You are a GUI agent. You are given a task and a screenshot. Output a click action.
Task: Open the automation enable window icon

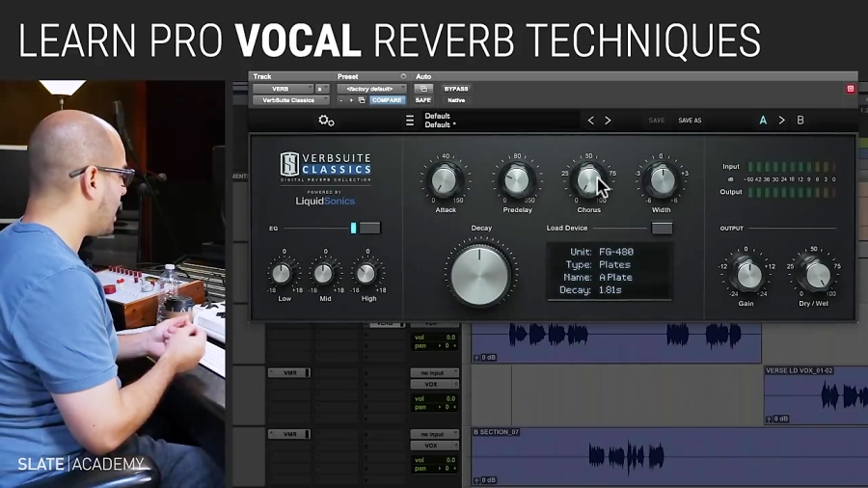(423, 89)
